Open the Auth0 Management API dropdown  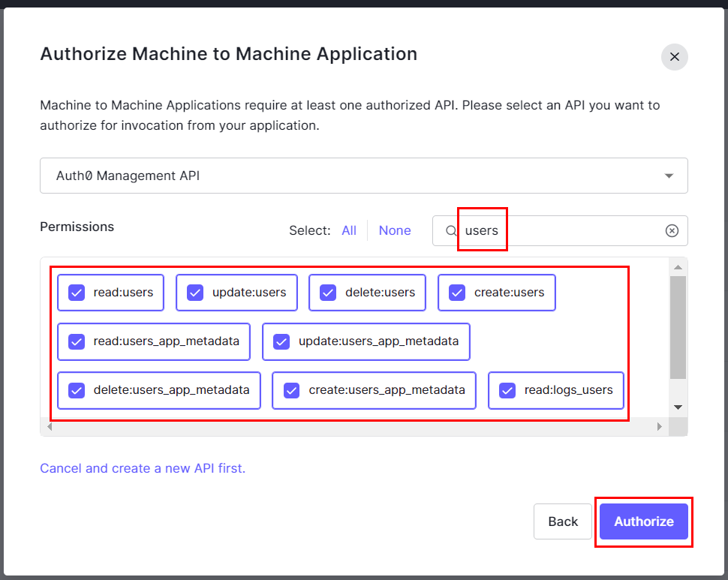point(364,175)
